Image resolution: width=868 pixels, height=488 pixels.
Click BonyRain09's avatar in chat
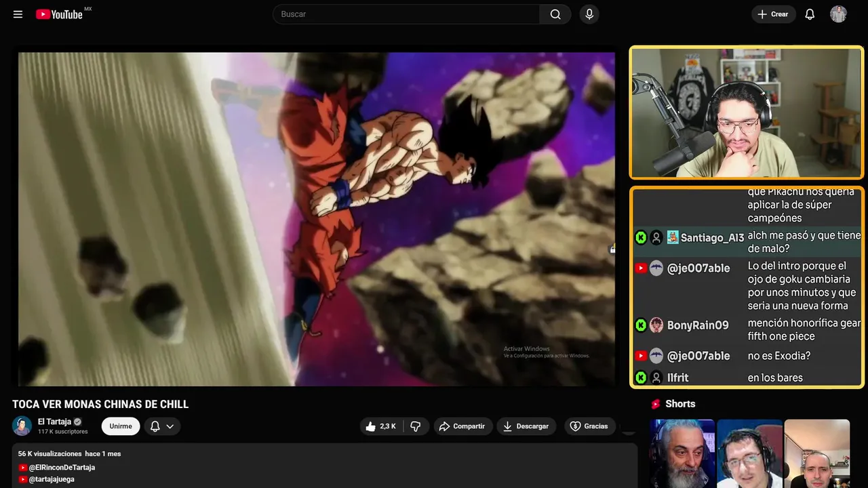pos(656,325)
